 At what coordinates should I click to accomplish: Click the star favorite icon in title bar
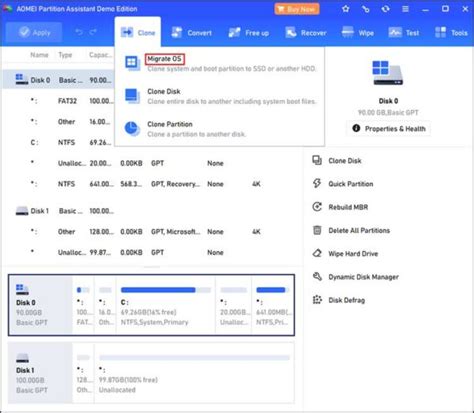pos(346,9)
